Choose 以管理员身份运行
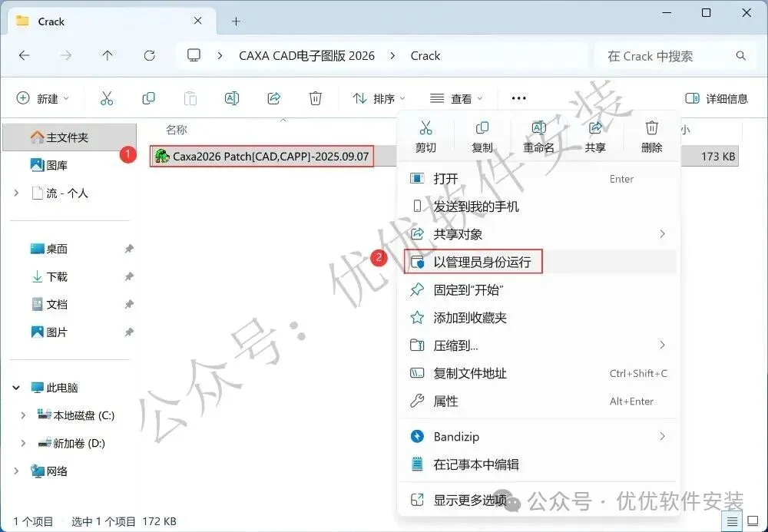Screen dimensions: 768x532 click(x=539, y=262)
